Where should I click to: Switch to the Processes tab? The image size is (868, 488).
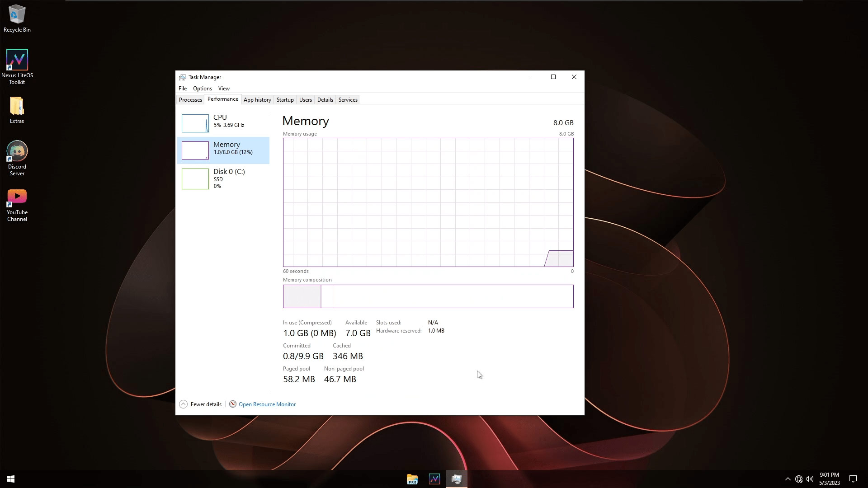click(190, 100)
